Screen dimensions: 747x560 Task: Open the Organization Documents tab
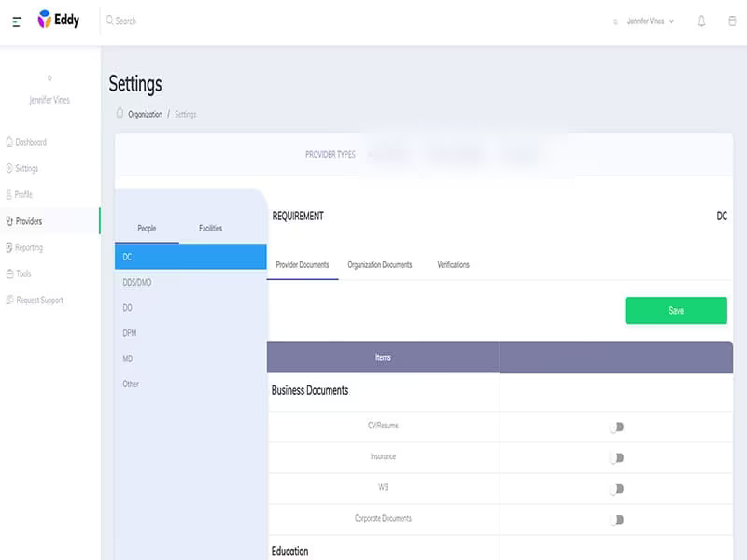pyautogui.click(x=380, y=265)
